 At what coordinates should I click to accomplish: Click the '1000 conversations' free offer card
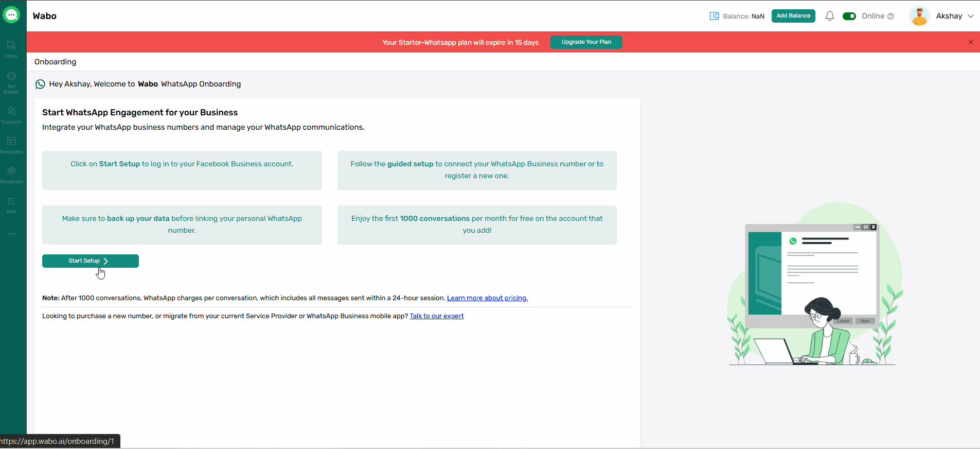point(477,225)
